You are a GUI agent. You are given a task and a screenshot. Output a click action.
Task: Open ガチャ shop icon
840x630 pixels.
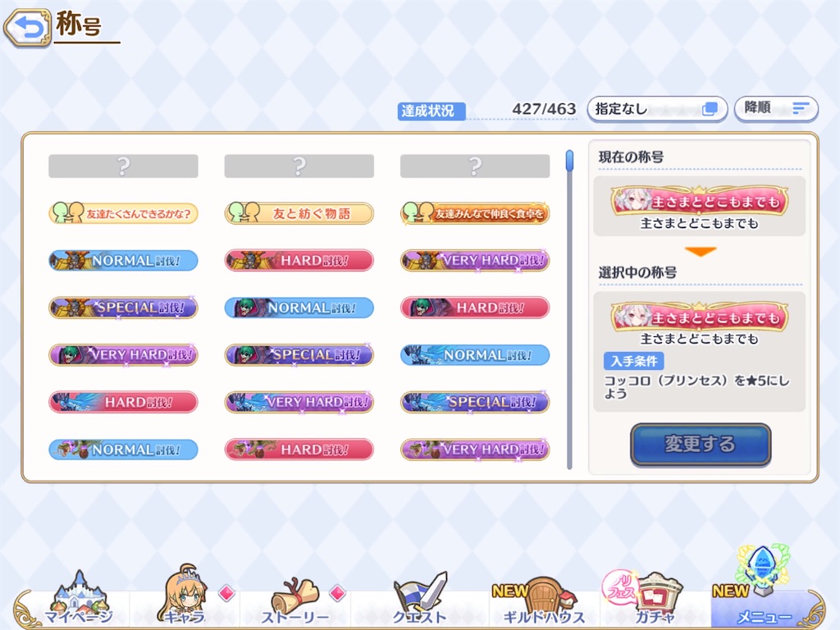point(652,597)
